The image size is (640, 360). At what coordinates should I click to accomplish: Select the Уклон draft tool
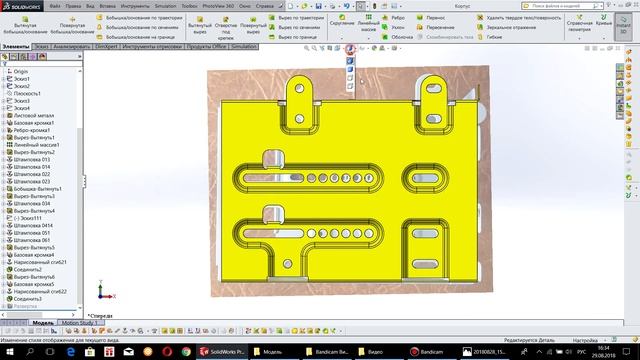coord(393,27)
